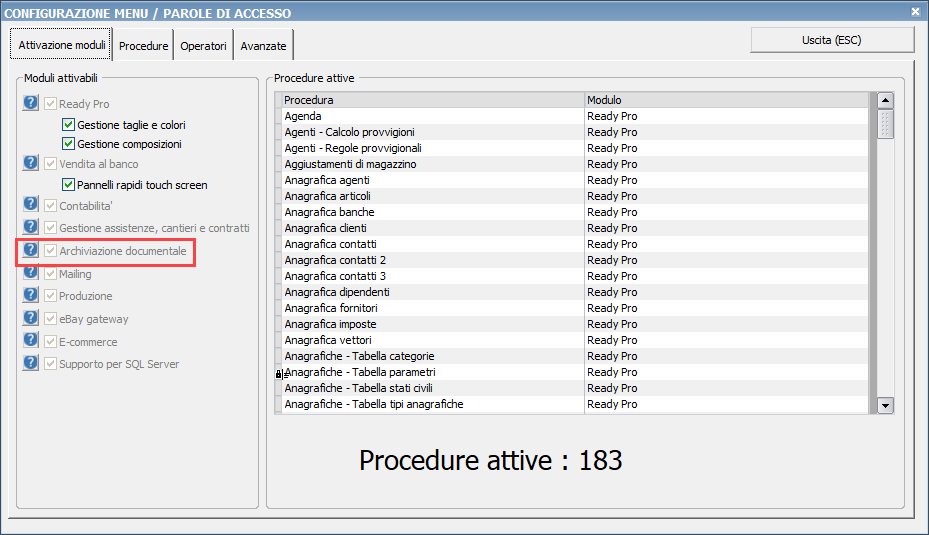Open help icon next to Ready Pro
This screenshot has width=929, height=535.
pos(31,102)
